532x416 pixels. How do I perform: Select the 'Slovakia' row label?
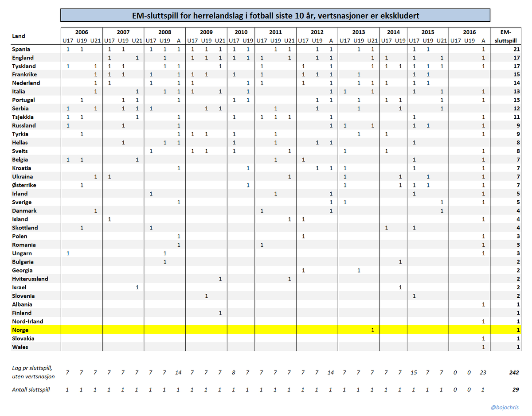click(x=23, y=338)
